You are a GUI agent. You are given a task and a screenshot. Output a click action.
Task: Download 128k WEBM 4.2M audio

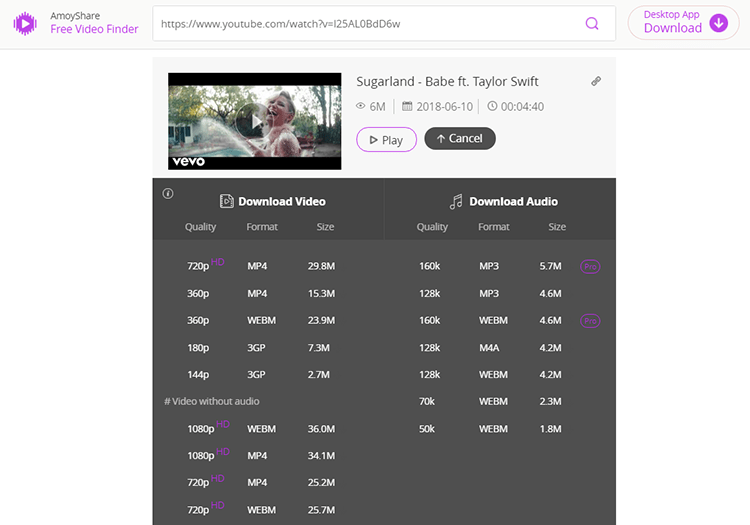490,374
